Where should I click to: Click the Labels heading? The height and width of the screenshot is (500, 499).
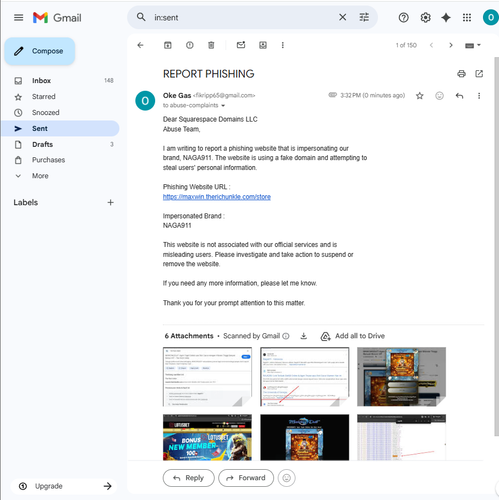tap(26, 202)
